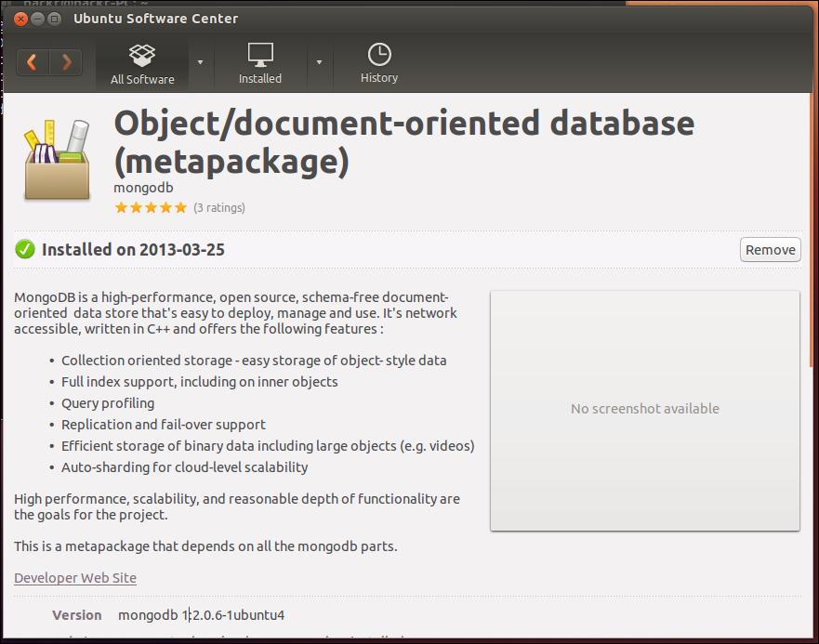Screen dimensions: 819x644
Task: Click the version text "mongodb 1:2.0.6-1ubuntu4"
Action: pyautogui.click(x=201, y=615)
